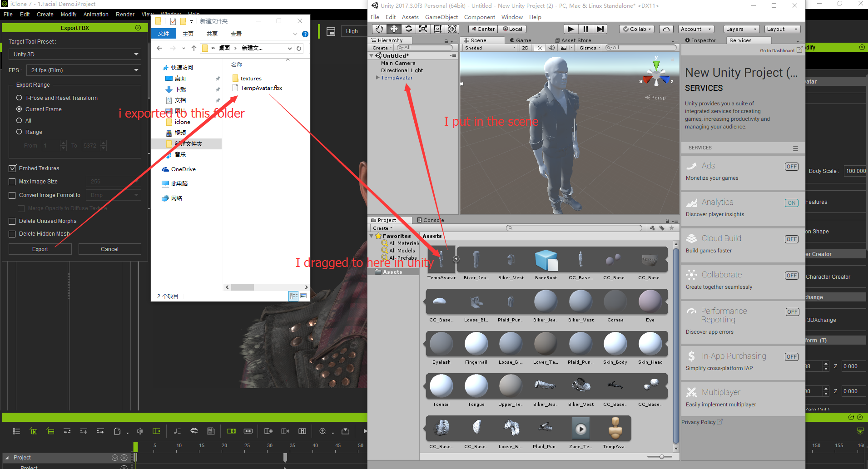The width and height of the screenshot is (868, 469).
Task: Click Unity's Pause button
Action: (585, 29)
